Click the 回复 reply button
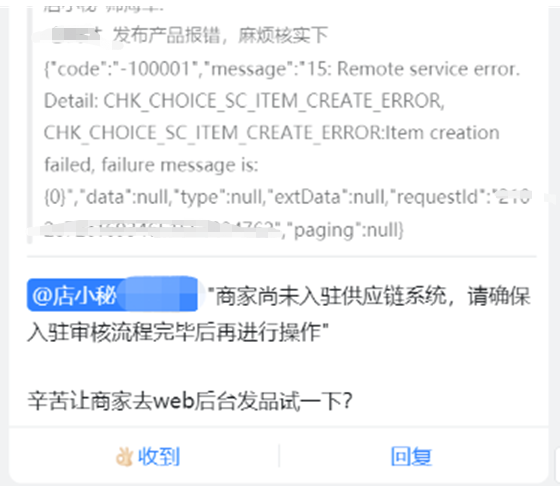This screenshot has width=560, height=486. pyautogui.click(x=411, y=456)
